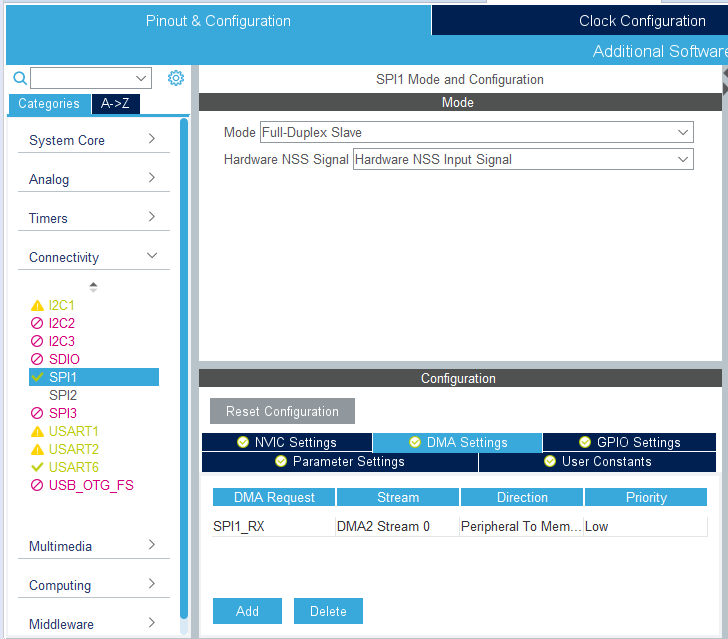Click the Peripheral To Mem... direction cell
Image resolution: width=728 pixels, height=639 pixels.
[521, 527]
